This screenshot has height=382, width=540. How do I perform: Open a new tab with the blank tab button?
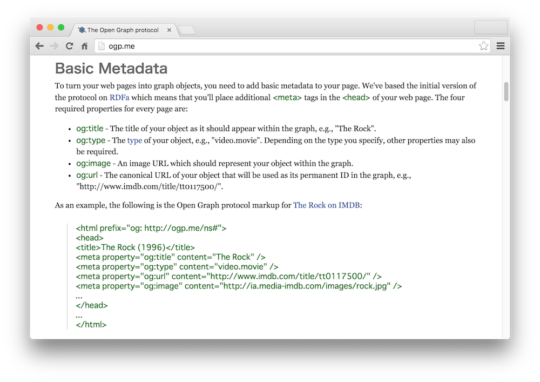[187, 30]
